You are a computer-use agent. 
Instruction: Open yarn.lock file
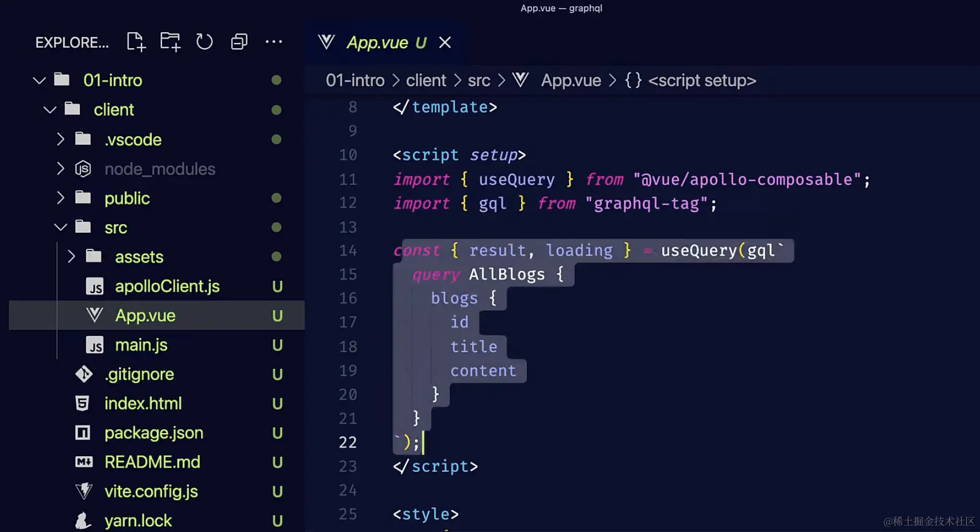pos(138,521)
